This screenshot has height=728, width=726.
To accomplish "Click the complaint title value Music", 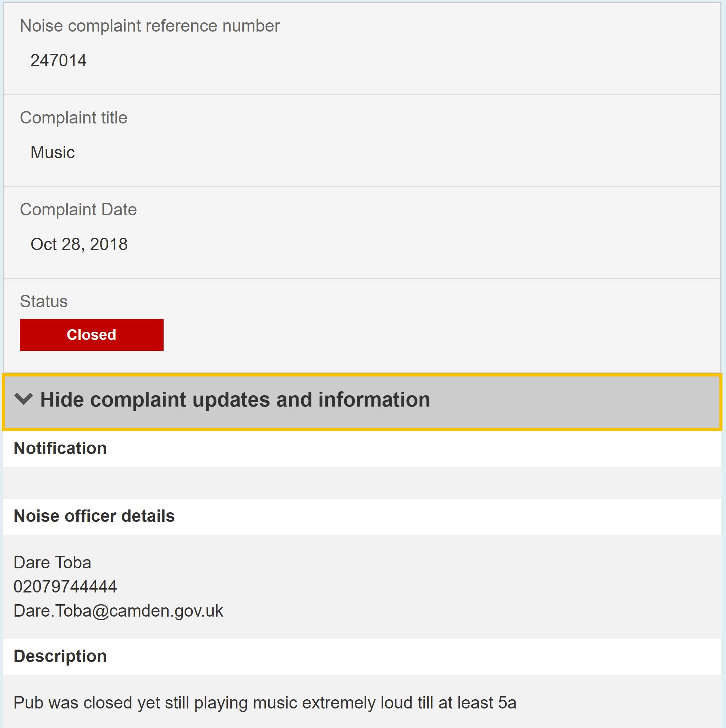I will [53, 153].
